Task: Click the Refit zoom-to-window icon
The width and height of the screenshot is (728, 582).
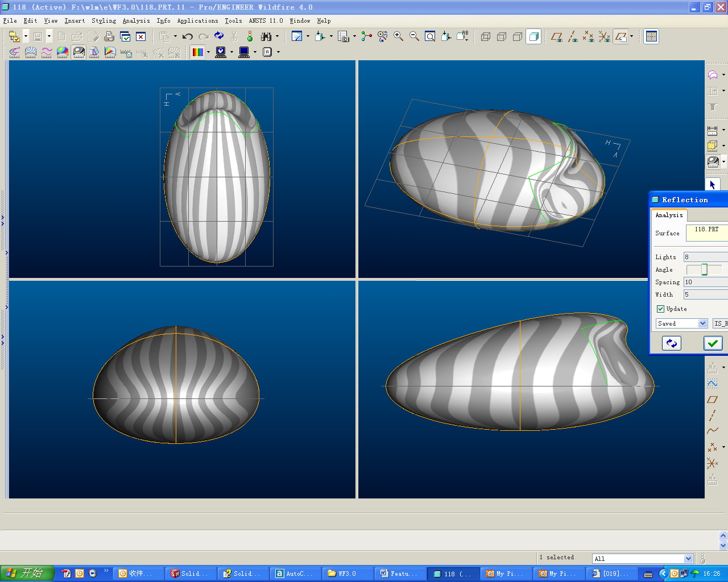Action: tap(431, 36)
